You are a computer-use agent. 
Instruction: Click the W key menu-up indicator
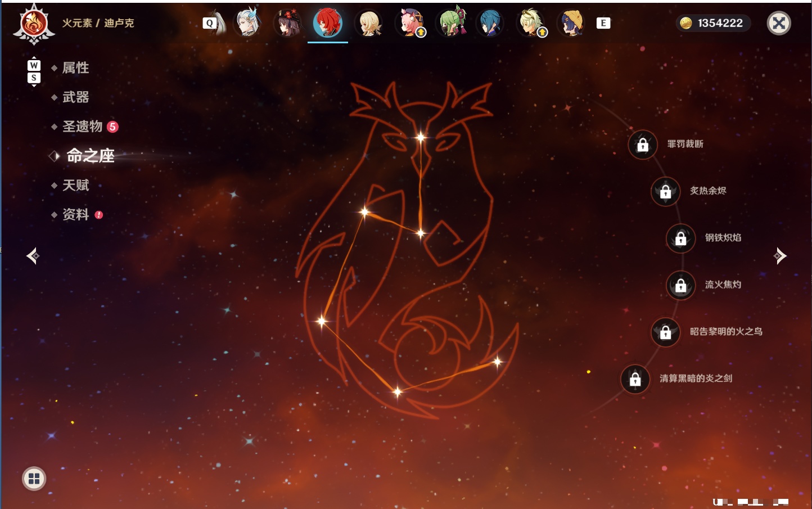point(34,65)
